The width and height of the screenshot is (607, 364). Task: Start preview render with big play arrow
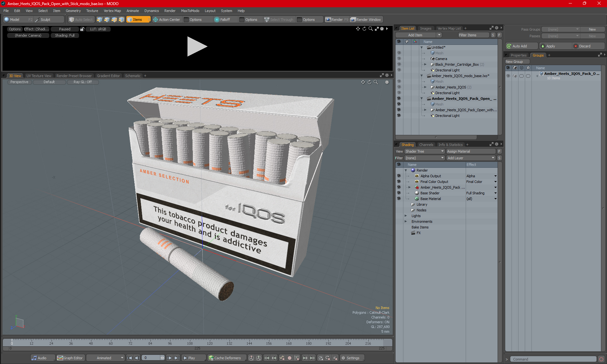pyautogui.click(x=197, y=46)
